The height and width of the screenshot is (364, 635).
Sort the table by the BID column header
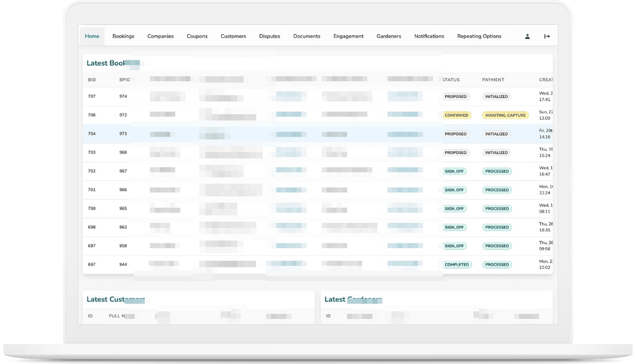[x=92, y=80]
